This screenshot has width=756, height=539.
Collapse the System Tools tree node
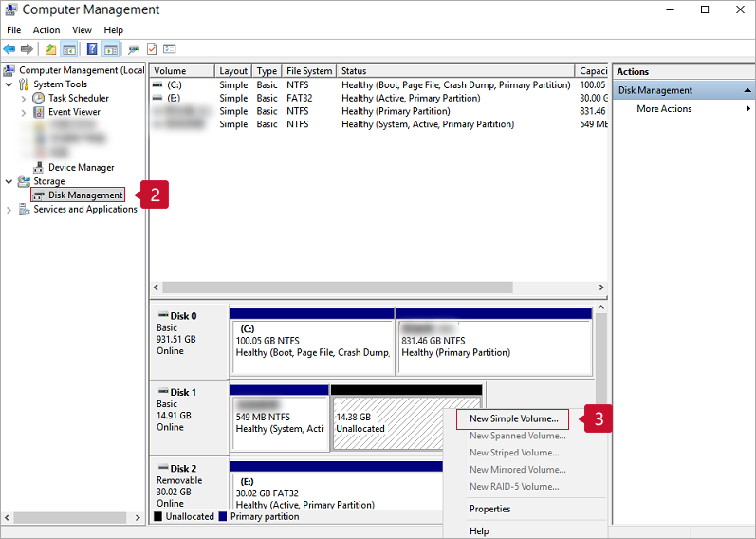pyautogui.click(x=9, y=84)
